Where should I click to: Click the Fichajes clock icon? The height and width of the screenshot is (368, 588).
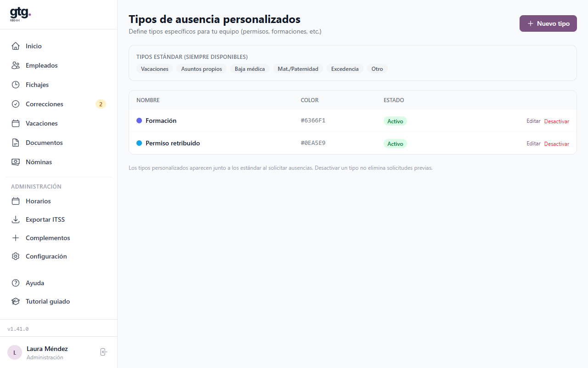(16, 85)
